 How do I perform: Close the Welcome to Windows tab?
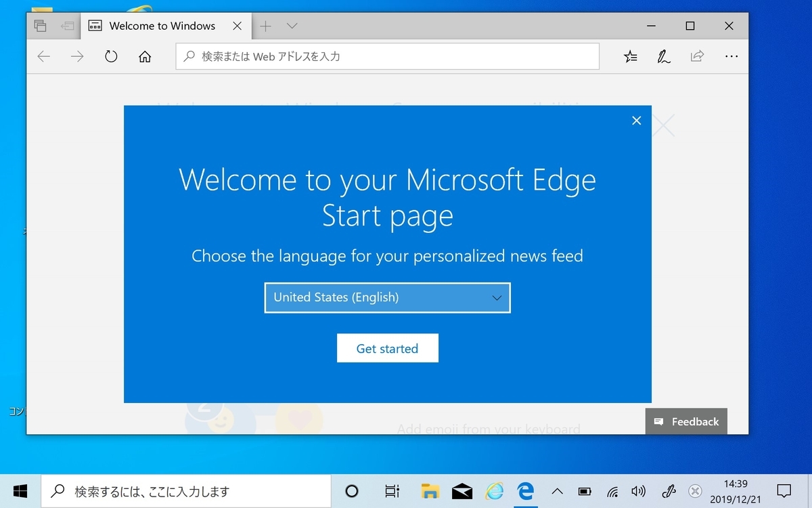[x=238, y=26]
